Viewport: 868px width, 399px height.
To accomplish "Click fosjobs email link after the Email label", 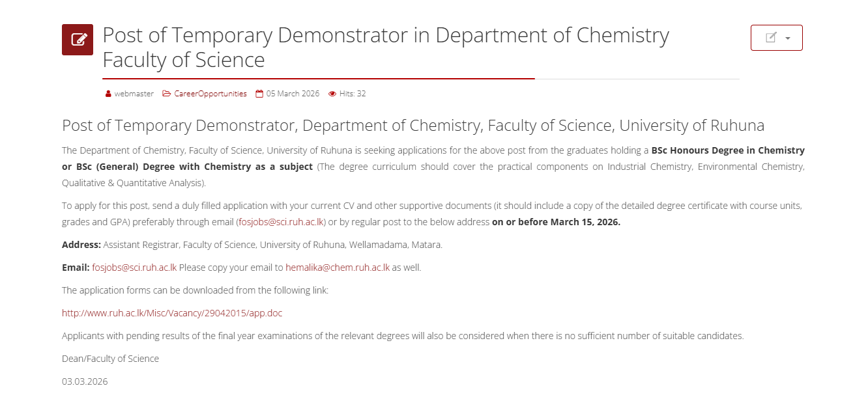I will tap(134, 268).
